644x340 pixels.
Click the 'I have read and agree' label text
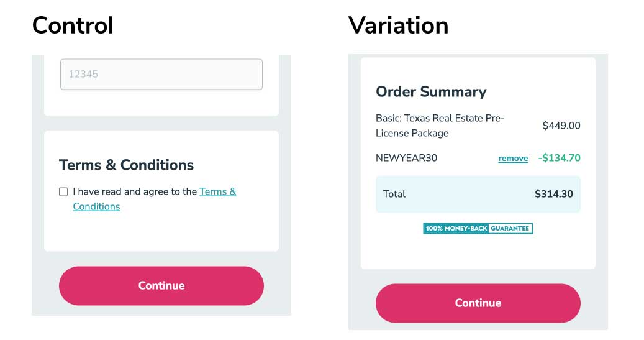[x=134, y=192]
